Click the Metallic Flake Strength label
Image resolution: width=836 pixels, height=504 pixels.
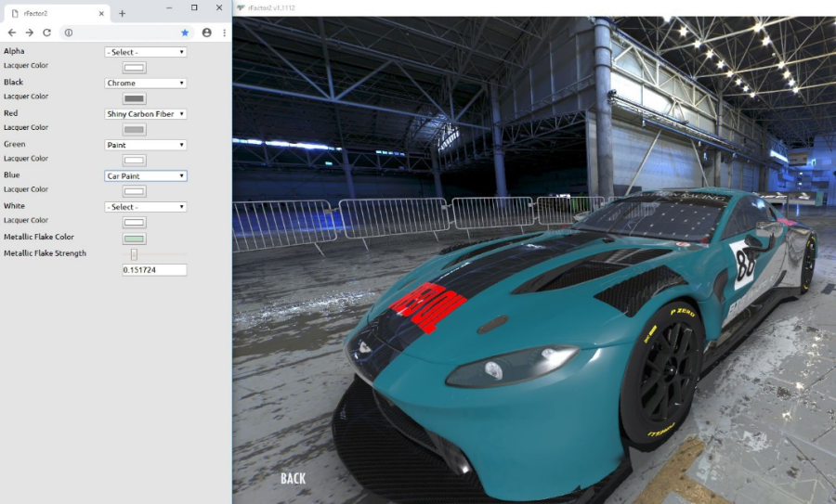[45, 253]
